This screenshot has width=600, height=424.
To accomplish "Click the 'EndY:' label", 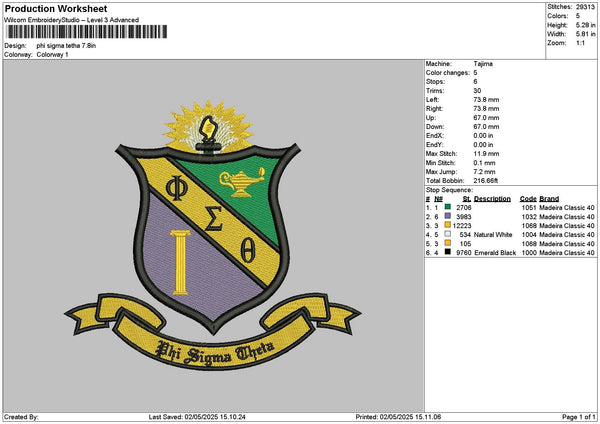I will (434, 145).
